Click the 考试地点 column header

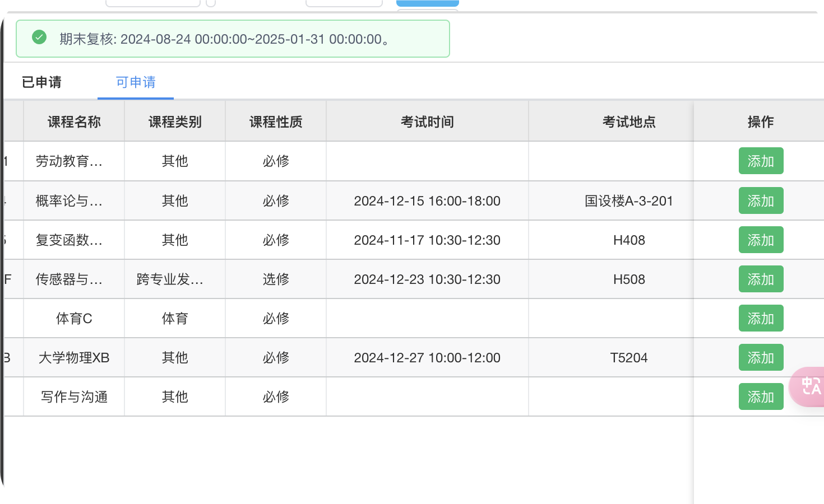coord(629,122)
